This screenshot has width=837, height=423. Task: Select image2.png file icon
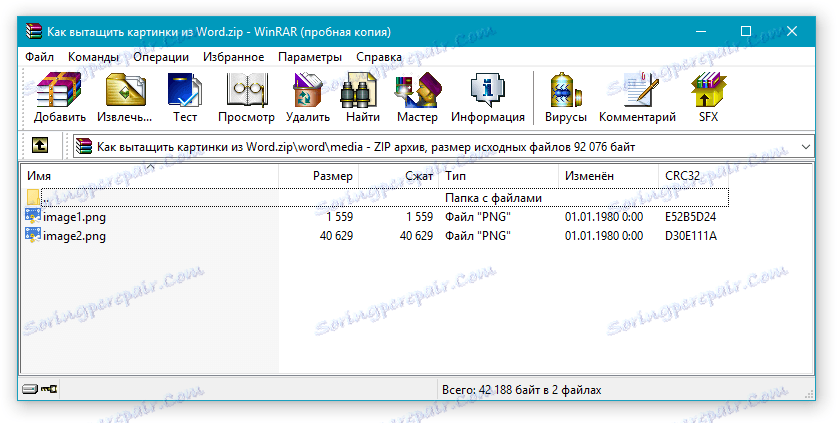33,235
